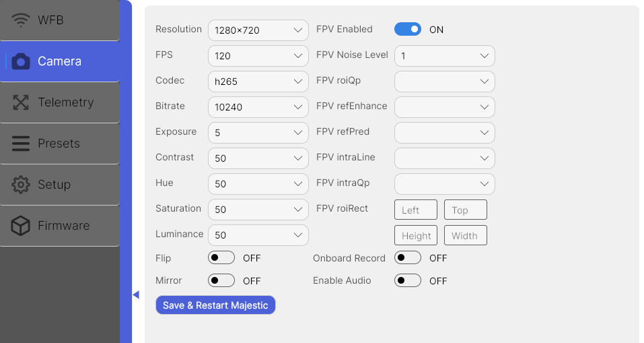Click the Setup gear icon
The width and height of the screenshot is (644, 343).
(x=21, y=185)
